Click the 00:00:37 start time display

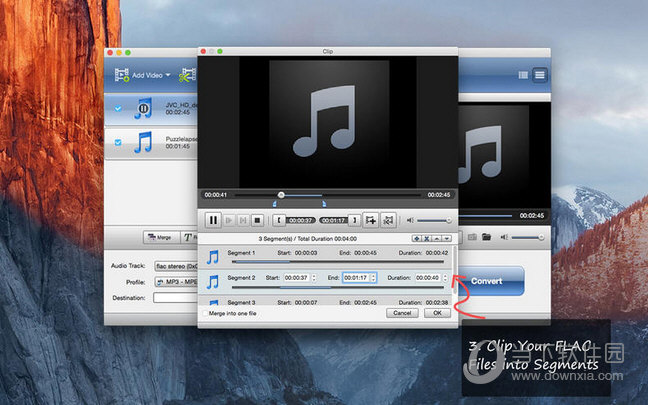300,220
